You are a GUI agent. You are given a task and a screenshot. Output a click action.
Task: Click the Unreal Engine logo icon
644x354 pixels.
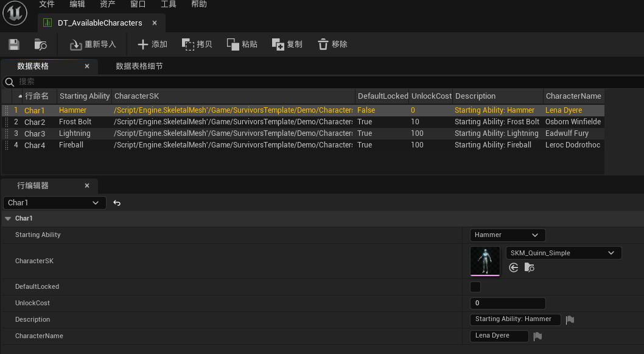pos(15,13)
